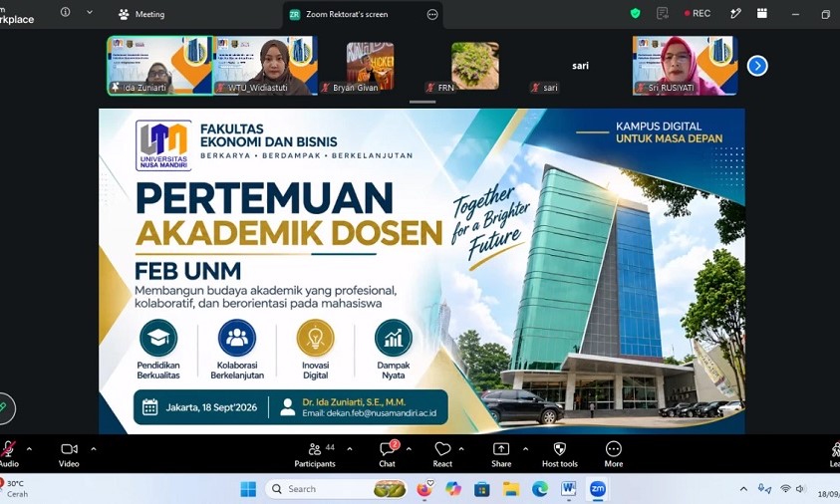Open Host tools shield

[560, 454]
